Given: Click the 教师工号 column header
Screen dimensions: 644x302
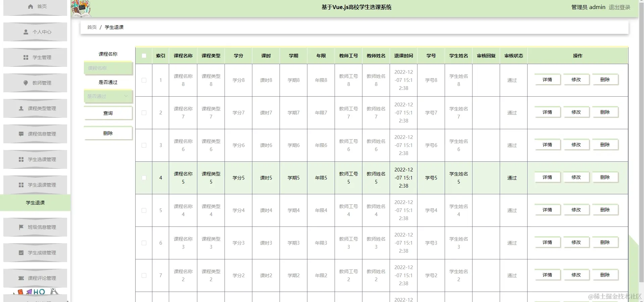Looking at the screenshot, I should click(349, 56).
